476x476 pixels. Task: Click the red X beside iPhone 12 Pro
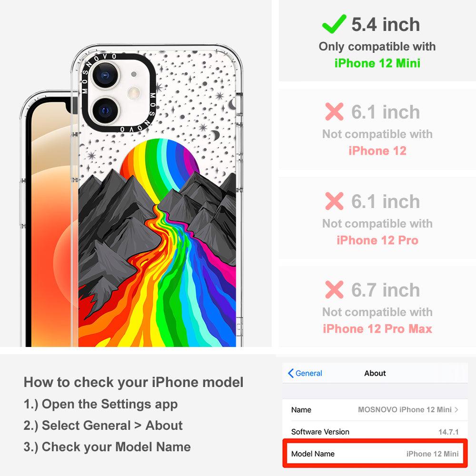(334, 201)
